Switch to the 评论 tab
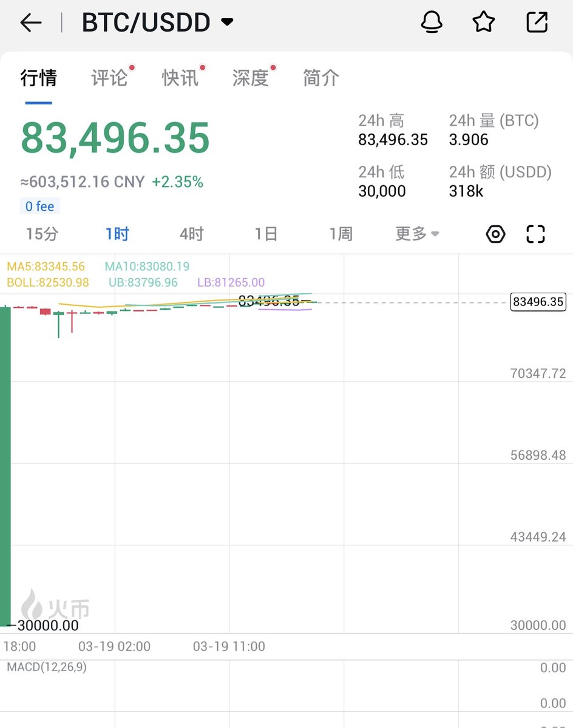Screen dimensions: 573x728 tap(109, 78)
